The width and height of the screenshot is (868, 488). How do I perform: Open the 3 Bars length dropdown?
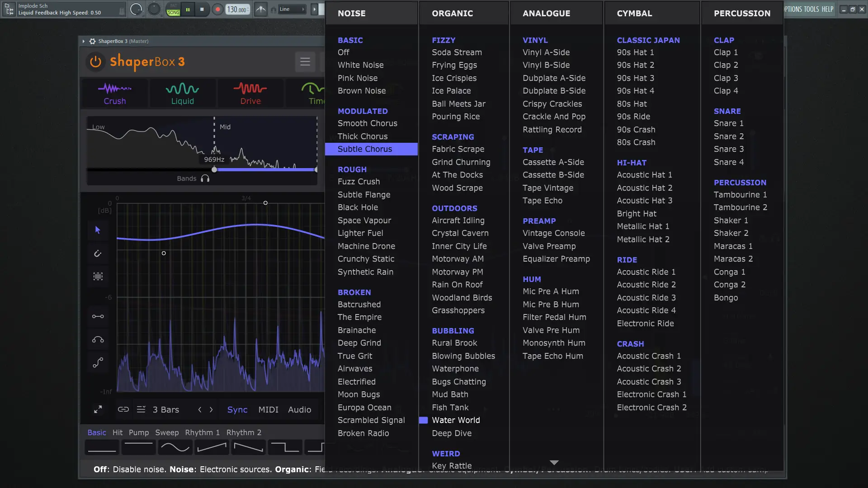coord(165,410)
